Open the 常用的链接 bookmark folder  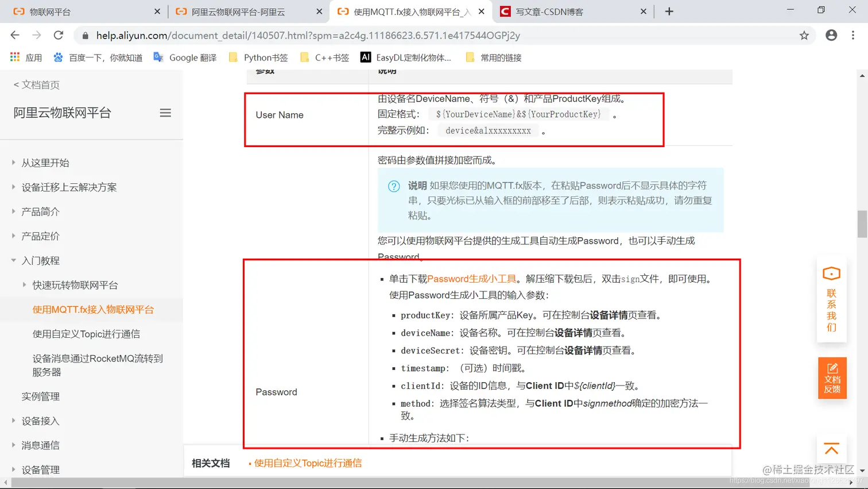[x=494, y=57]
